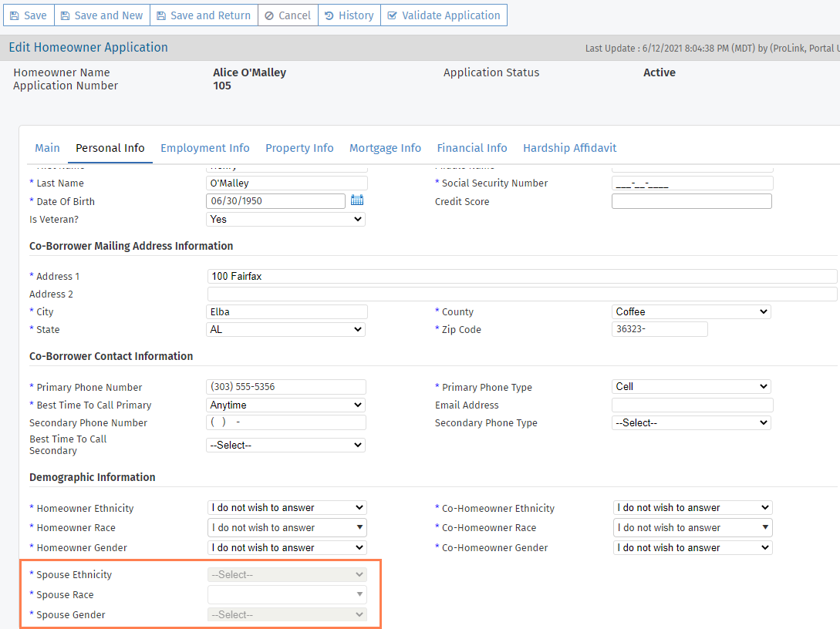Click Save and New button
Viewport: 840px width, 629px height.
click(102, 15)
